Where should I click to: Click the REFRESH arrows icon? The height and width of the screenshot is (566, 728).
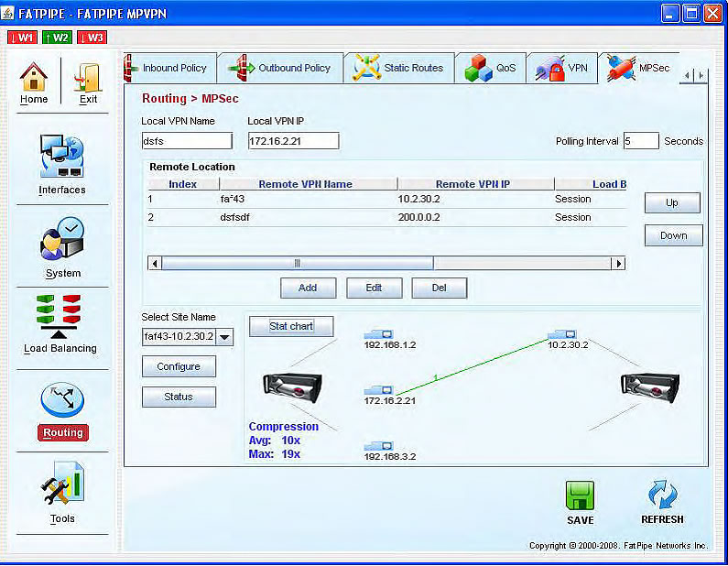coord(663,495)
